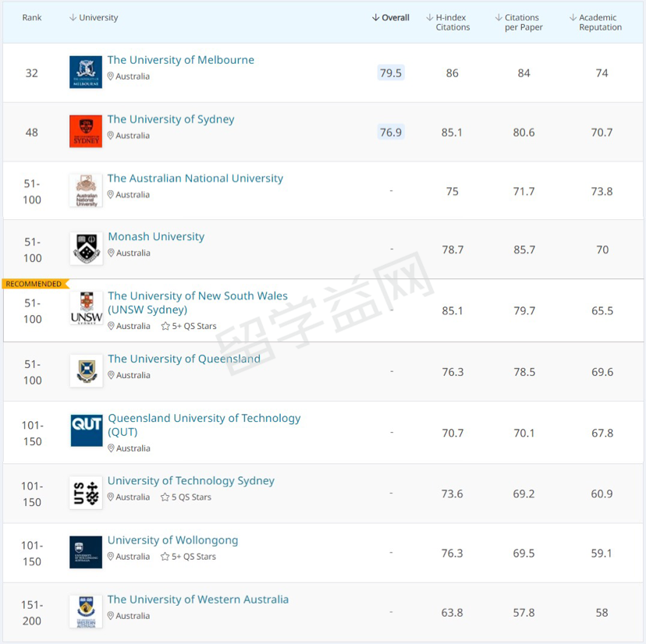Click UTS's H-index value 73.6
This screenshot has width=646, height=644.
click(x=453, y=494)
